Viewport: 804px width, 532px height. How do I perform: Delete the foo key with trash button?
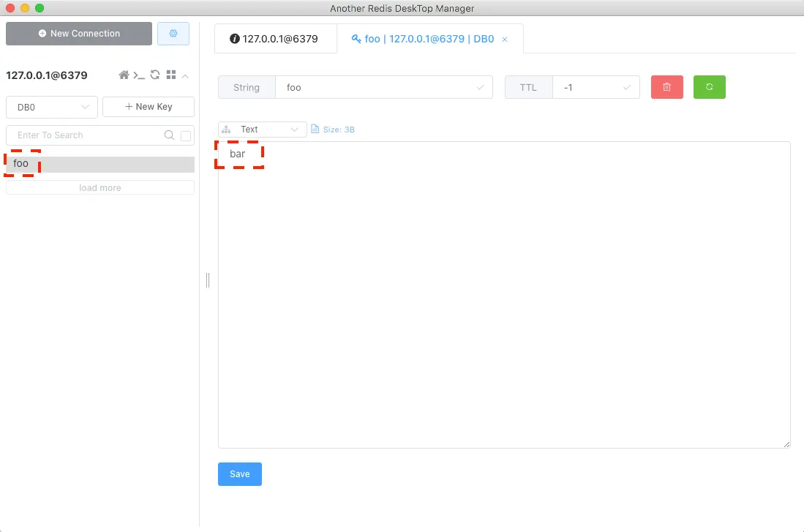pos(666,87)
